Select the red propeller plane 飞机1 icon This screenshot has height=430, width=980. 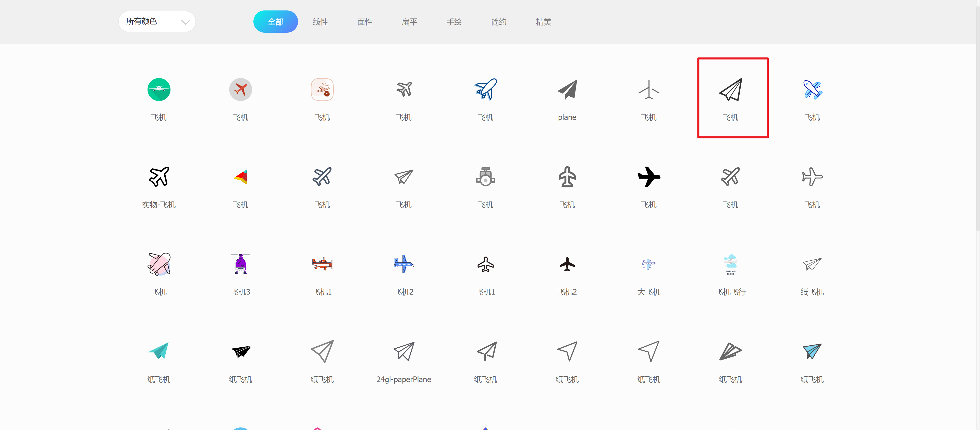pos(322,264)
